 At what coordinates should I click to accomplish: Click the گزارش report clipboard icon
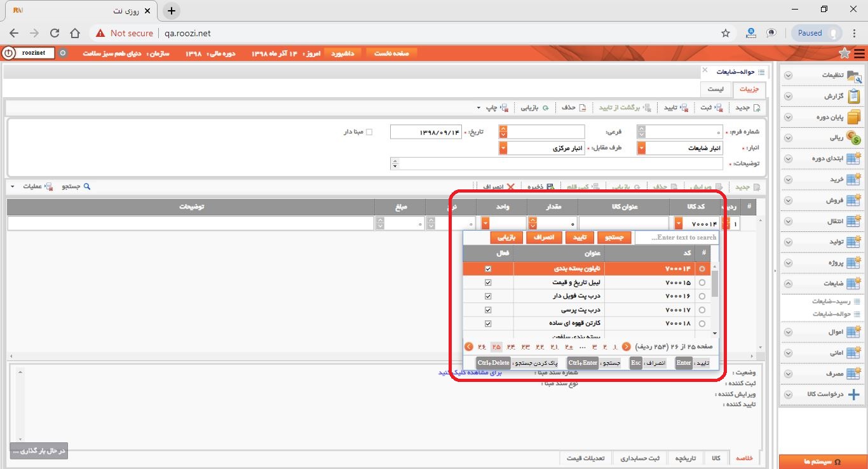(x=855, y=97)
